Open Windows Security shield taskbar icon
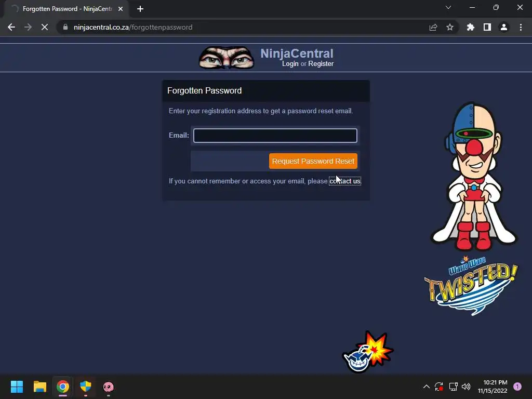Screen dimensions: 532x399 coord(86,387)
